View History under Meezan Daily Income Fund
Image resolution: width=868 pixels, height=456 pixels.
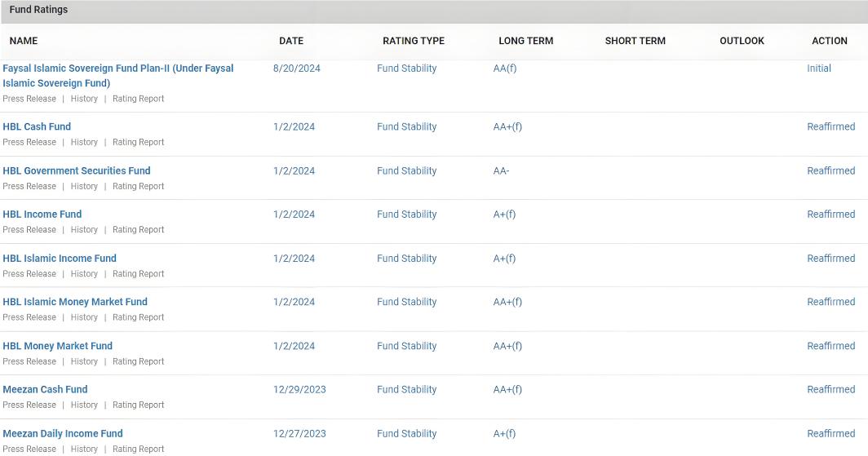click(84, 449)
